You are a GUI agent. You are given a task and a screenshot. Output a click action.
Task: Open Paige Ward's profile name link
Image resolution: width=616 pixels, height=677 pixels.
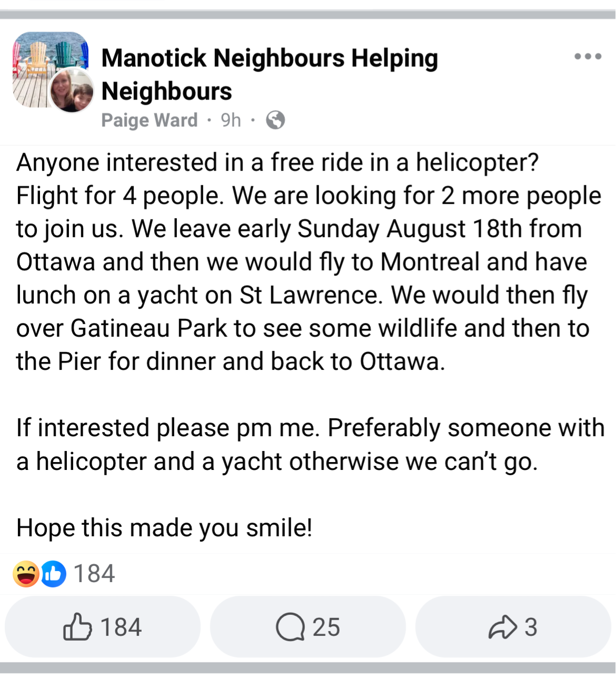pos(150,120)
